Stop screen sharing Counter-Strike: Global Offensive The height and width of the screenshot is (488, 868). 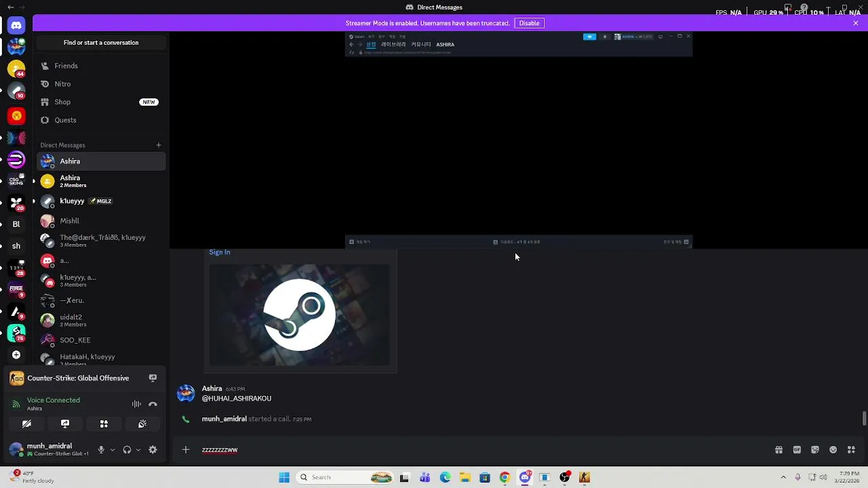click(153, 378)
